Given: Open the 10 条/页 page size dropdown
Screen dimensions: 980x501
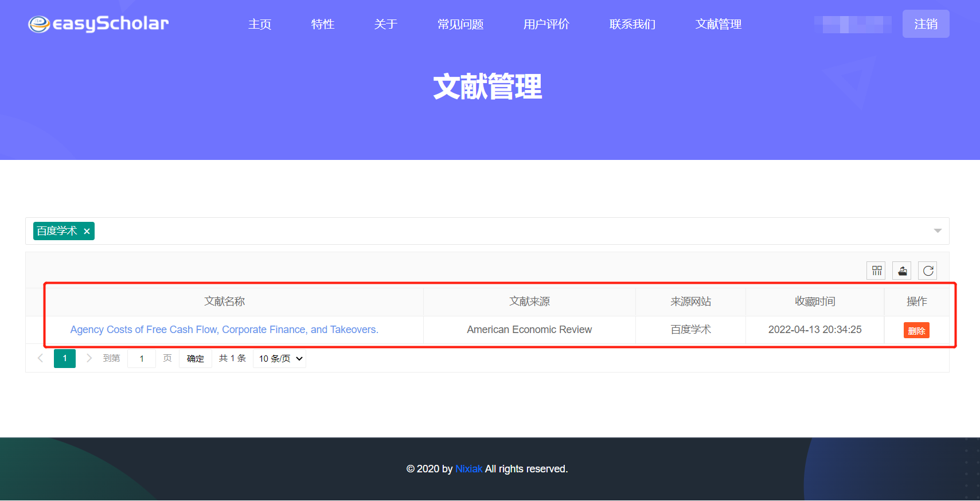Looking at the screenshot, I should click(280, 359).
